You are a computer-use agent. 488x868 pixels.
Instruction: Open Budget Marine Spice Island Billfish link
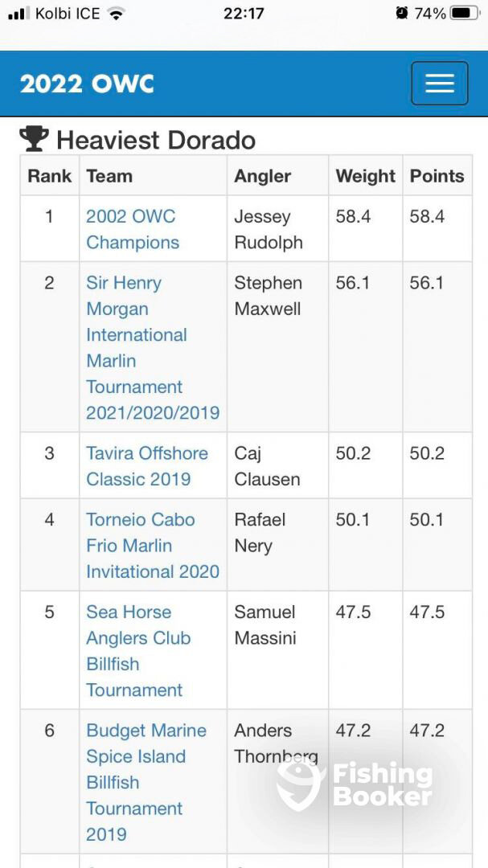[x=146, y=782]
